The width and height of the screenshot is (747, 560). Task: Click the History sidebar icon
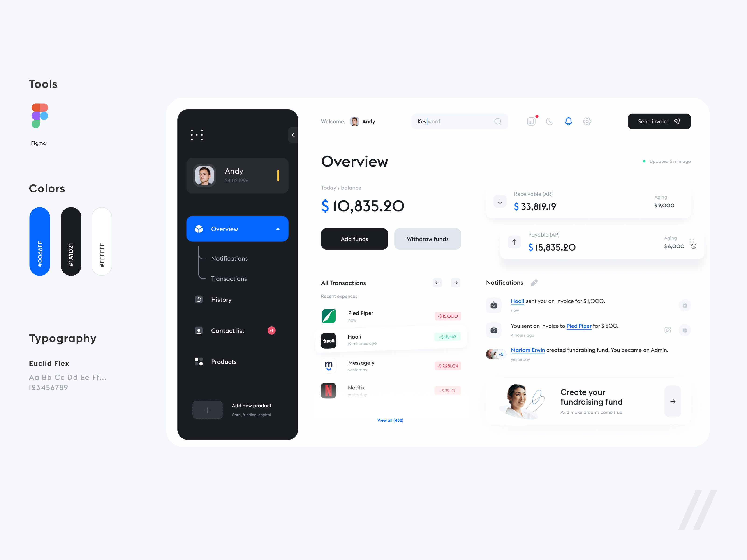pos(199,299)
